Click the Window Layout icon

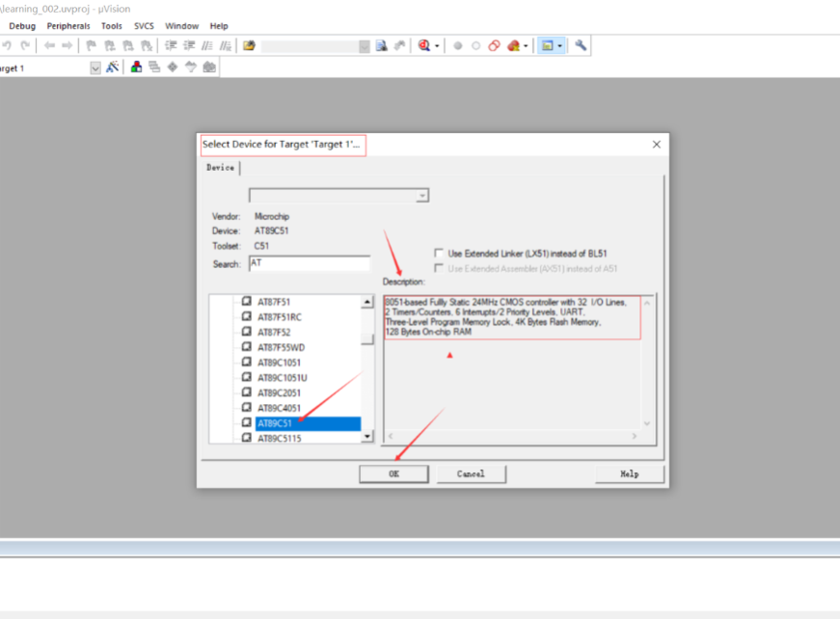click(547, 46)
